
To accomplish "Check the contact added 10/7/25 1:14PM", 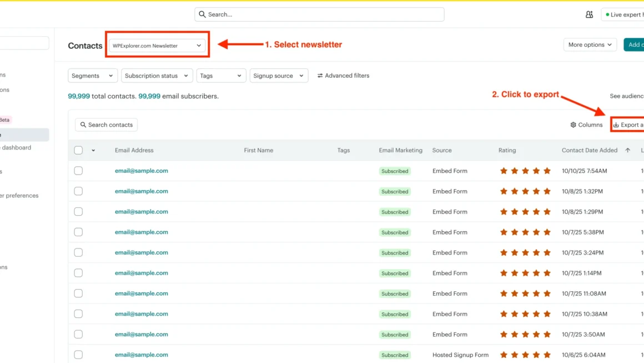I will 78,273.
